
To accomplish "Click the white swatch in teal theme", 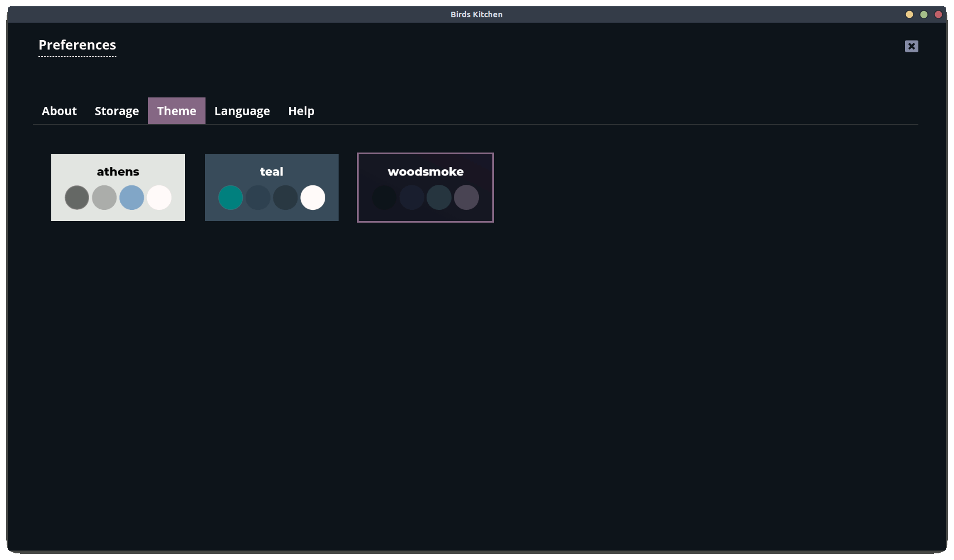I will tap(313, 198).
